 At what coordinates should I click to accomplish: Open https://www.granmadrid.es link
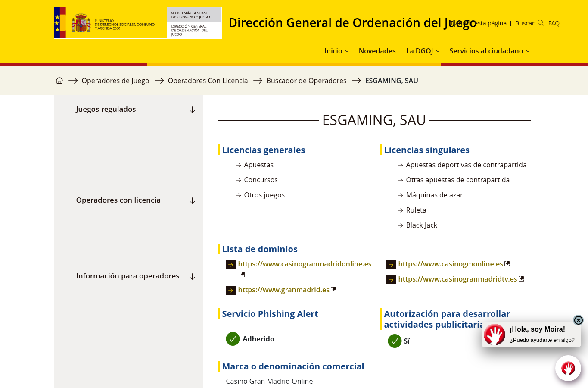[283, 290]
